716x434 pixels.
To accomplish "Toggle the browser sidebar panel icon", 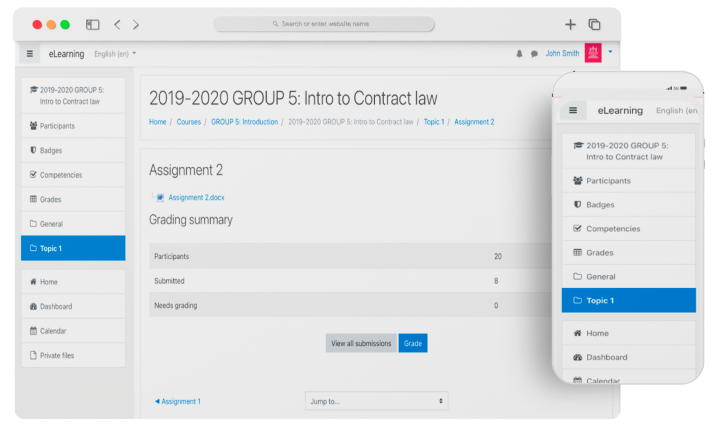I will pos(93,24).
